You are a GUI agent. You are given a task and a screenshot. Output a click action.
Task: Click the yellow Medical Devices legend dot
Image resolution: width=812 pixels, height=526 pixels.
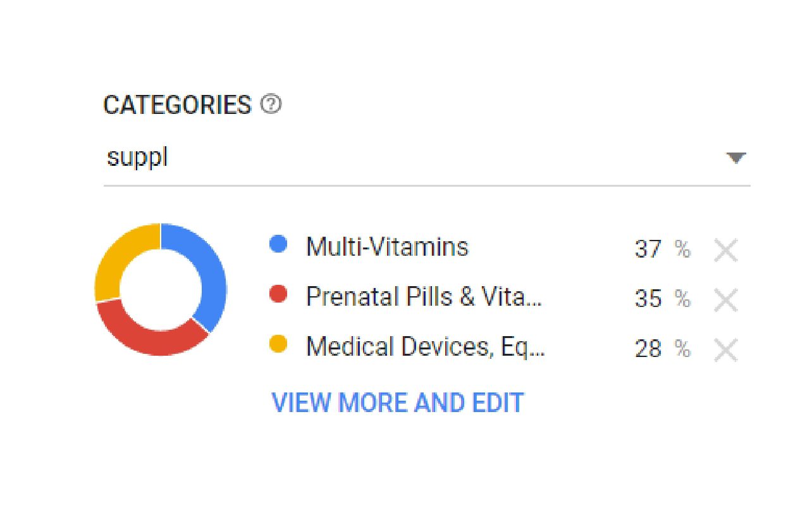(278, 344)
